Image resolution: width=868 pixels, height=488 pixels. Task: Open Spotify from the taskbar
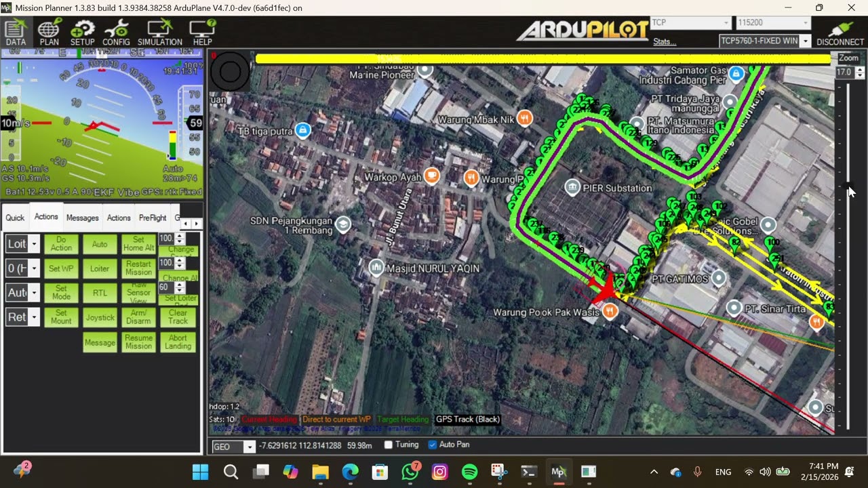pos(469,472)
